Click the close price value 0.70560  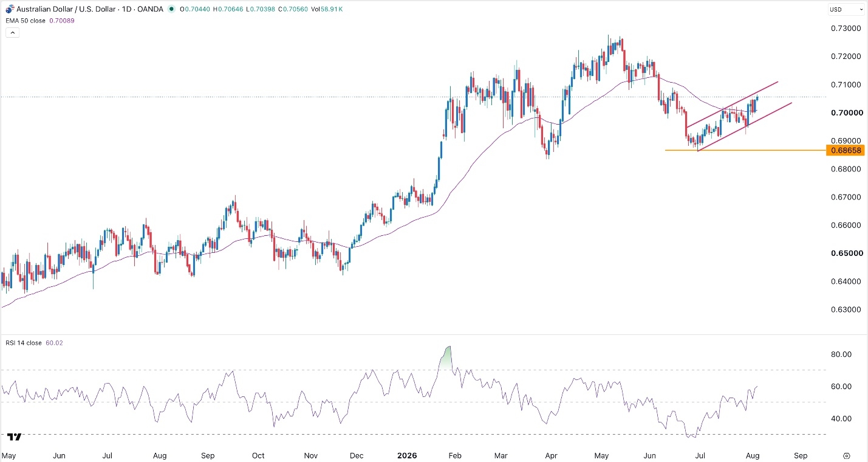pos(296,9)
